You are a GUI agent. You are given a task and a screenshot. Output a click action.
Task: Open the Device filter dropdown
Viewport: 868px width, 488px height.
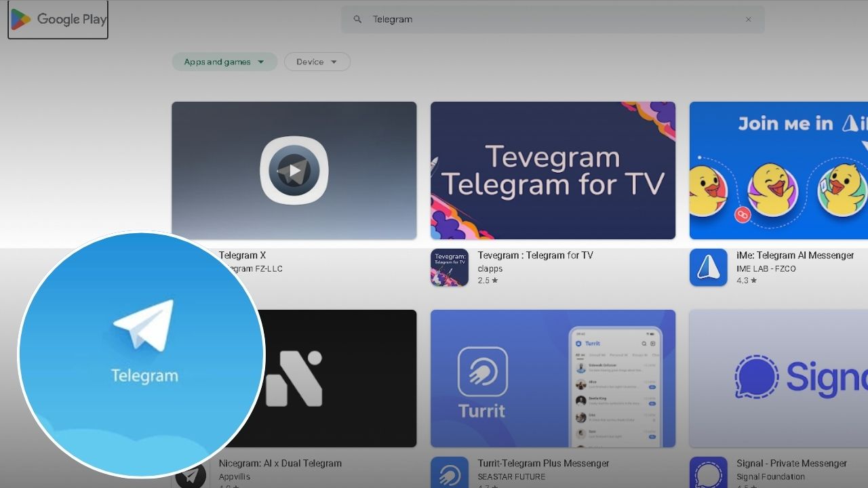coord(317,62)
